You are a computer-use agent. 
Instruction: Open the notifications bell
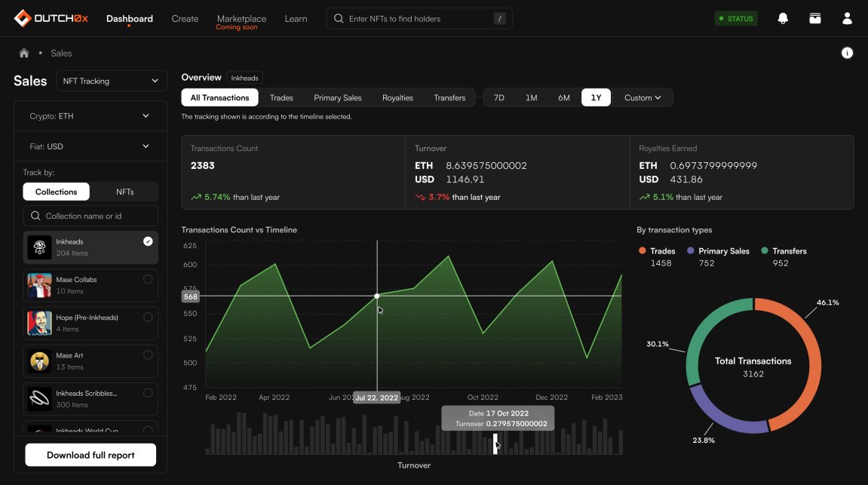click(x=783, y=18)
